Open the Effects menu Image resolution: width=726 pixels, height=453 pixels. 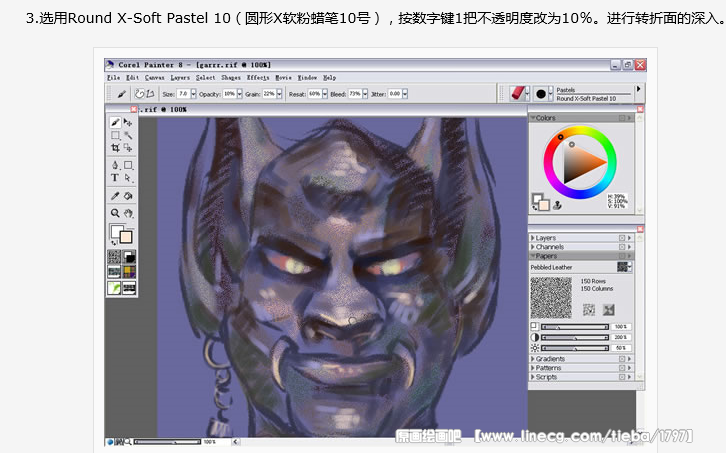click(x=257, y=78)
